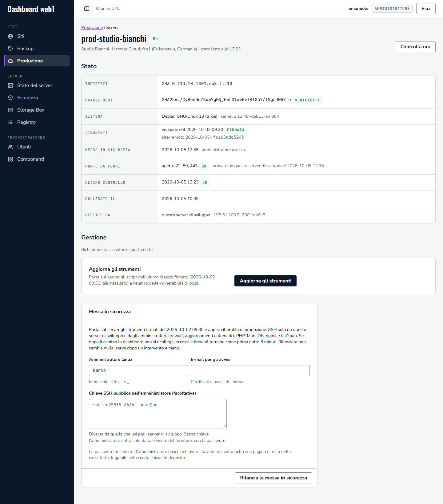Click the list icon for Registro

pyautogui.click(x=10, y=122)
